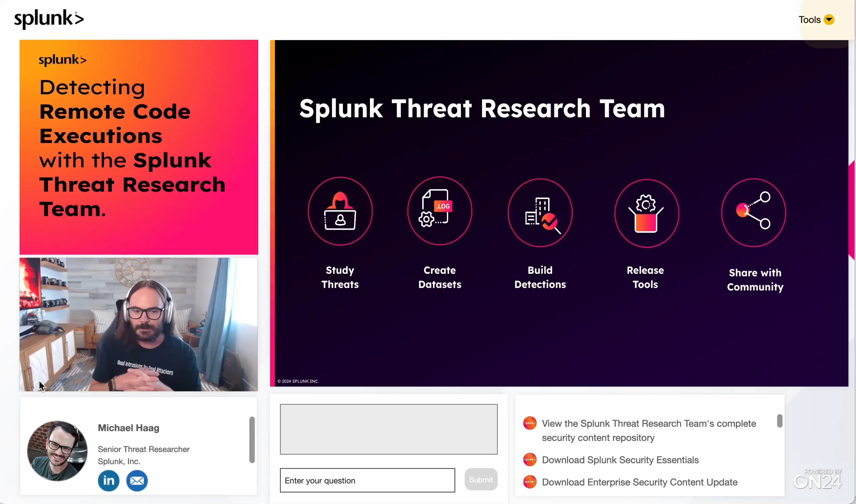Click the LinkedIn icon for Michael Haag

coord(108,481)
